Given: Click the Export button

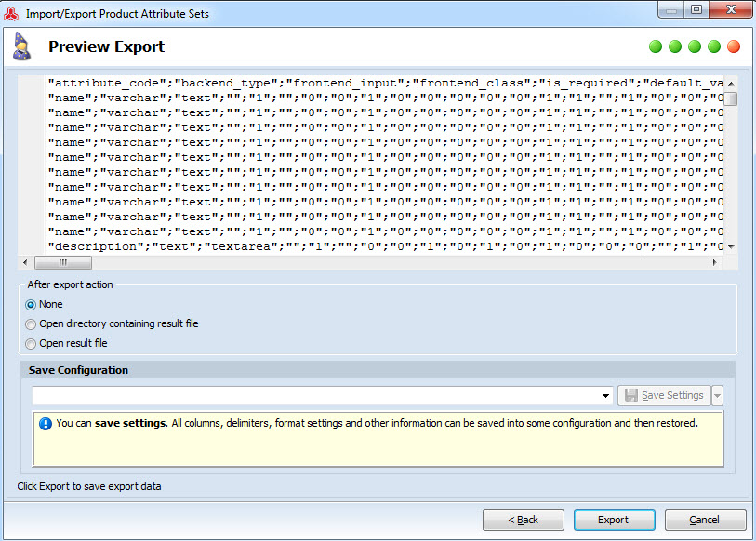Looking at the screenshot, I should 615,520.
